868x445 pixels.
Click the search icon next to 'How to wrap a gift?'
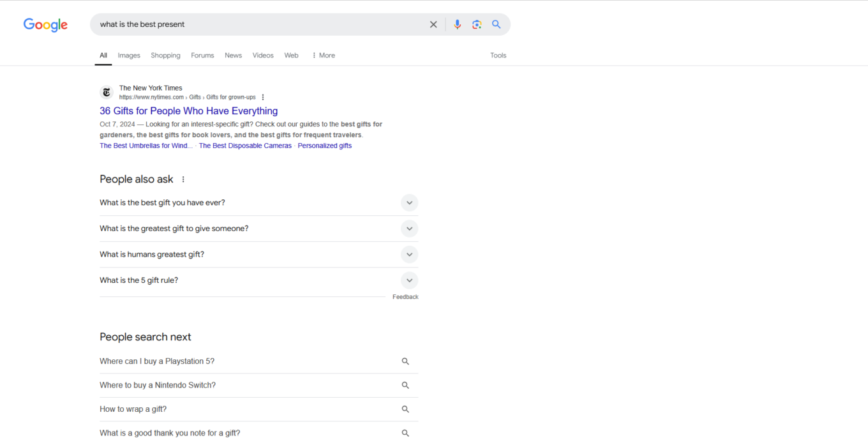point(405,409)
